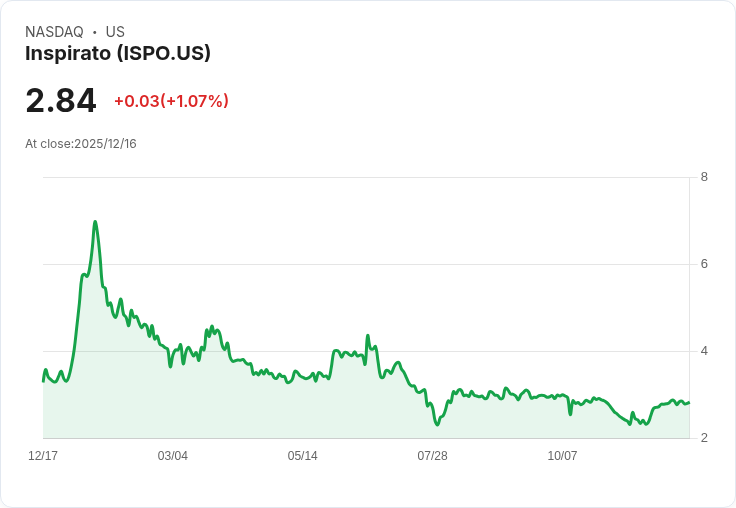This screenshot has width=736, height=508.
Task: Select the 03/04 date on the x-axis
Action: pos(173,456)
